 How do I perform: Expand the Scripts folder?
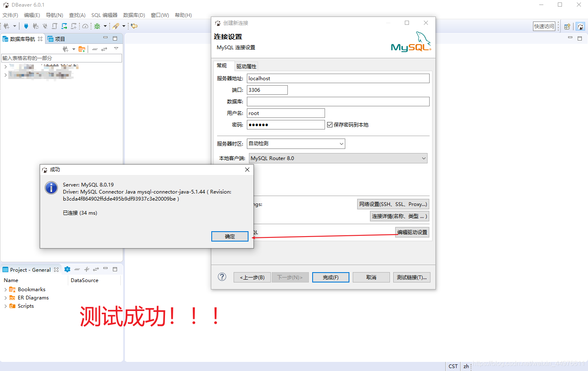pos(5,306)
